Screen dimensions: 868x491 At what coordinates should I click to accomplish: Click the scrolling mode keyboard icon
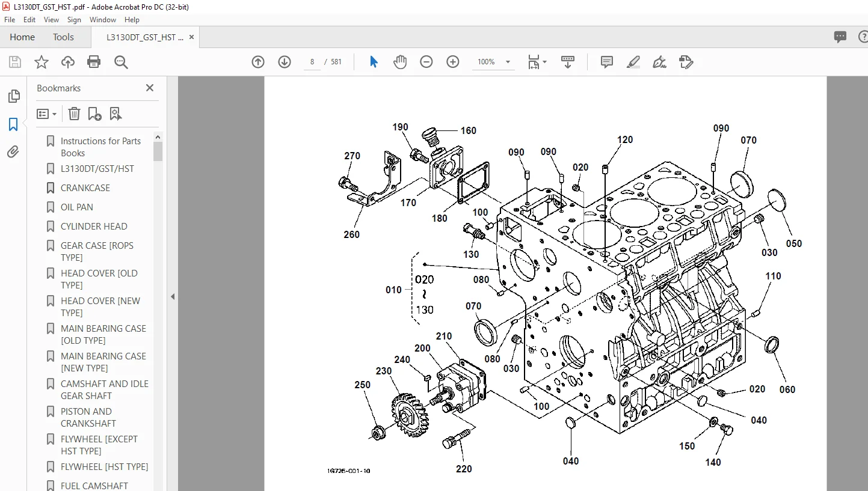pos(568,62)
